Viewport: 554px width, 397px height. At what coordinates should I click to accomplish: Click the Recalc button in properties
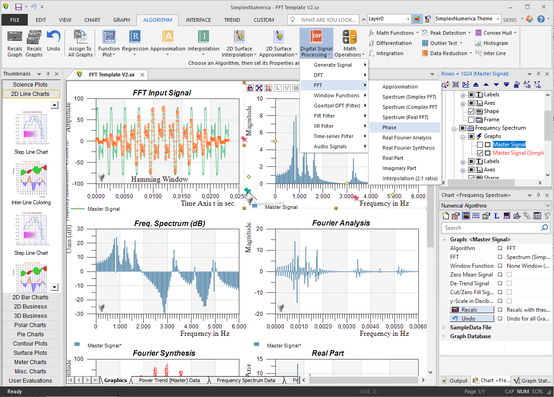click(472, 310)
